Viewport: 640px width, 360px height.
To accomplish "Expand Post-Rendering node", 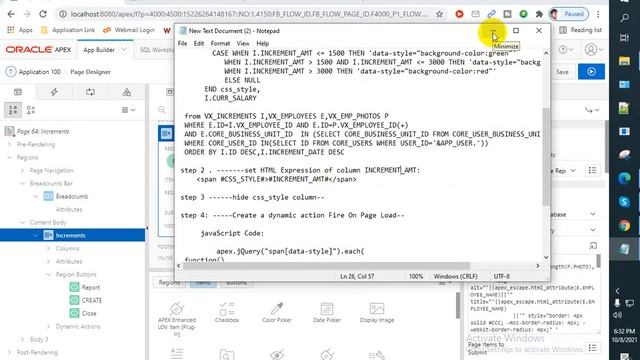I will coord(10,353).
